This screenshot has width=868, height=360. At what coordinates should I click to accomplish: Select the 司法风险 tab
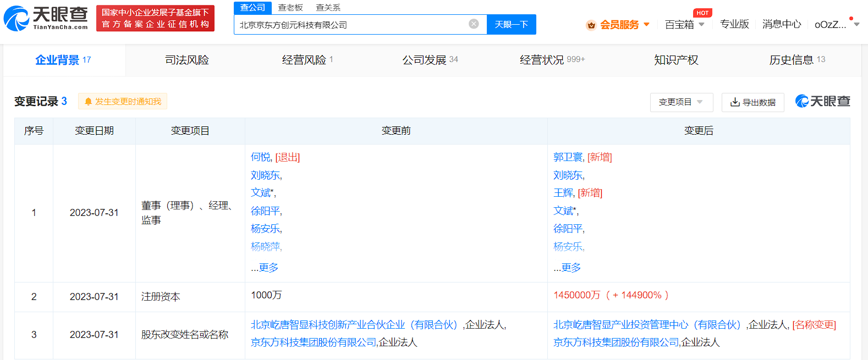(x=187, y=60)
